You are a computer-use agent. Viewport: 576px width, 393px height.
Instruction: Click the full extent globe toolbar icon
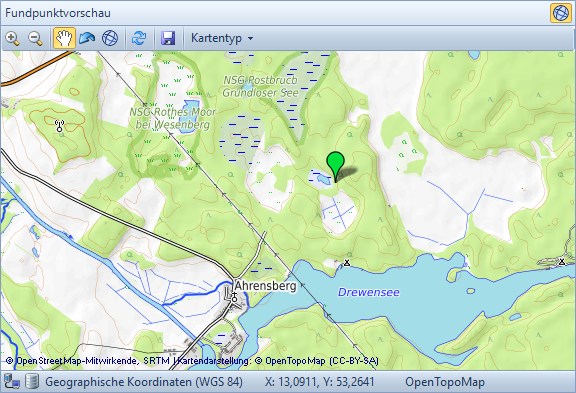pyautogui.click(x=110, y=38)
